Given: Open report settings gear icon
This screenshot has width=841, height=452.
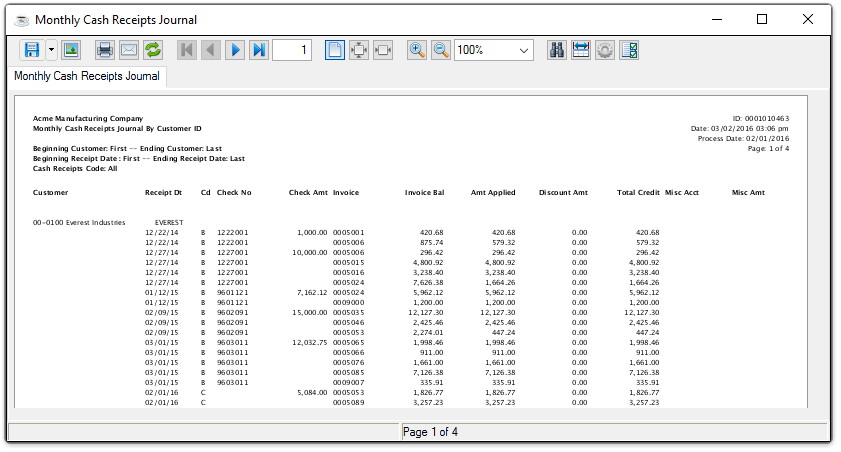Looking at the screenshot, I should [x=605, y=50].
